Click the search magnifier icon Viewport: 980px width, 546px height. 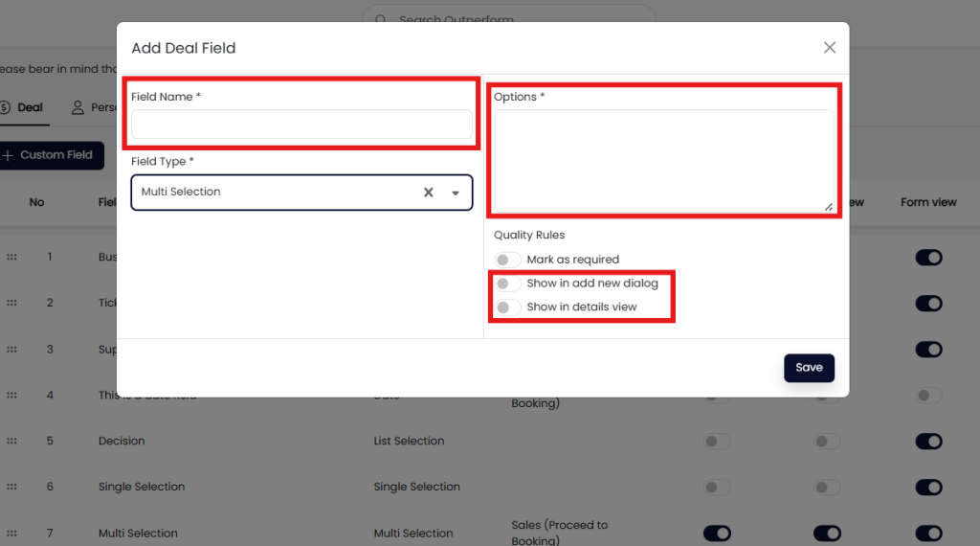[x=381, y=20]
